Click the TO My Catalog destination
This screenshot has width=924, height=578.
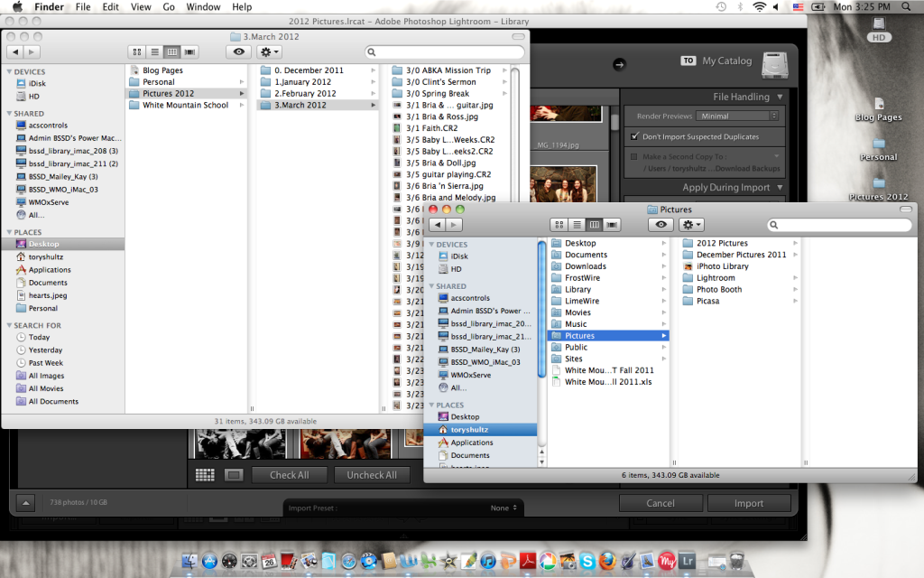tap(734, 62)
